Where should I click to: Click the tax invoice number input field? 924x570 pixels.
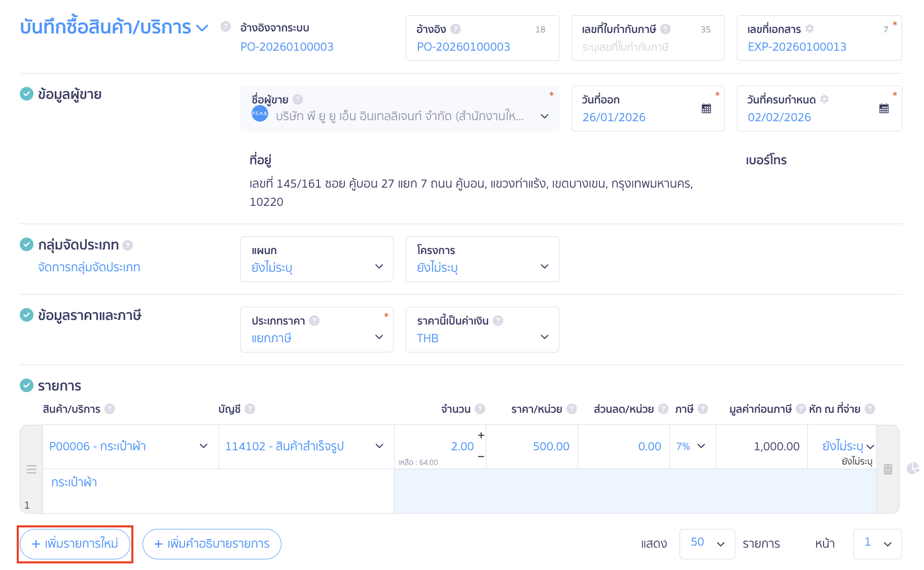tap(647, 47)
